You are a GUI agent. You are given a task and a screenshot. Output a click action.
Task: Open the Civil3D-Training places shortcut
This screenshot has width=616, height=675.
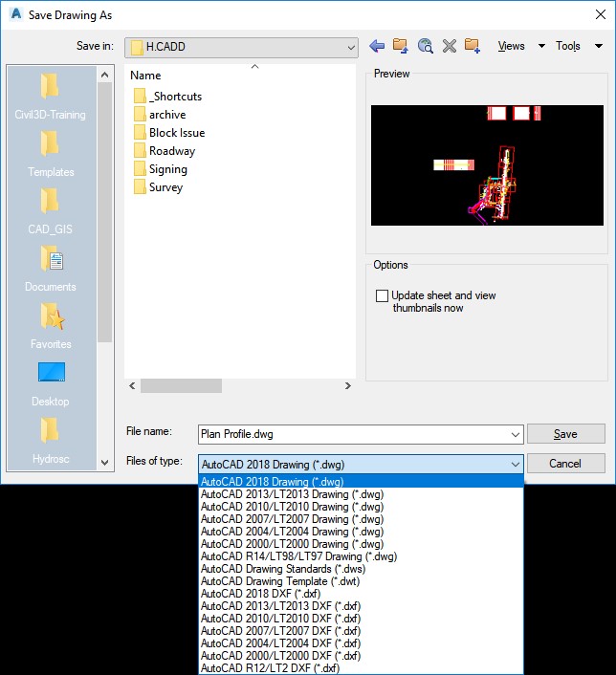pyautogui.click(x=50, y=97)
